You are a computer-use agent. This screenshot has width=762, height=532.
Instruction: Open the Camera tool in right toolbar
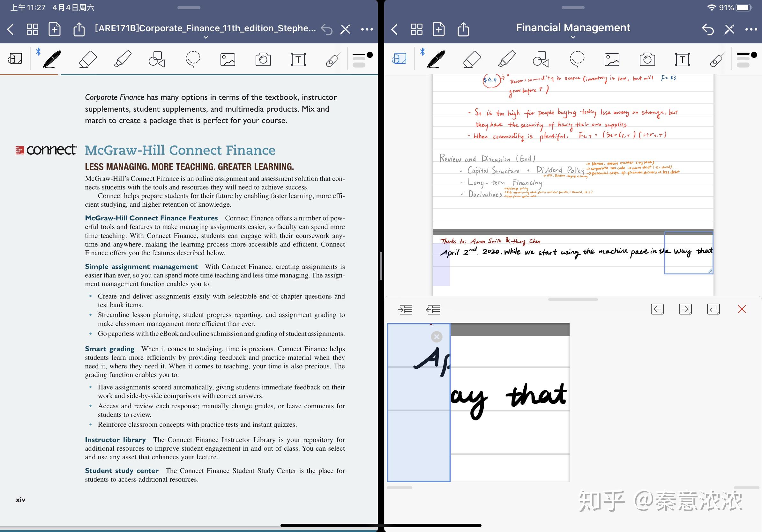pyautogui.click(x=647, y=60)
